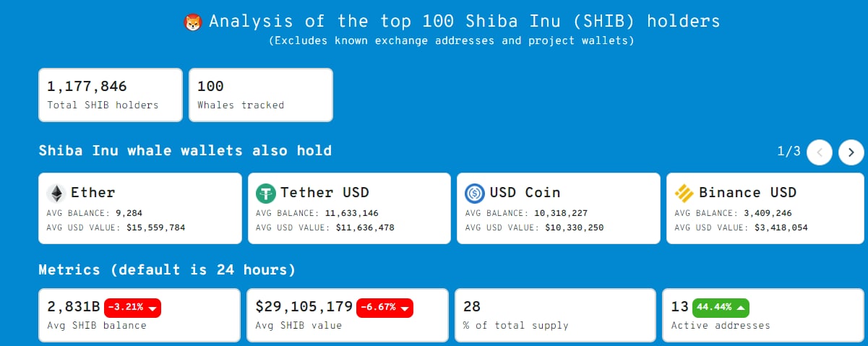Open the Active addresses metric card
Viewport: 868px width, 346px height.
coord(764,316)
